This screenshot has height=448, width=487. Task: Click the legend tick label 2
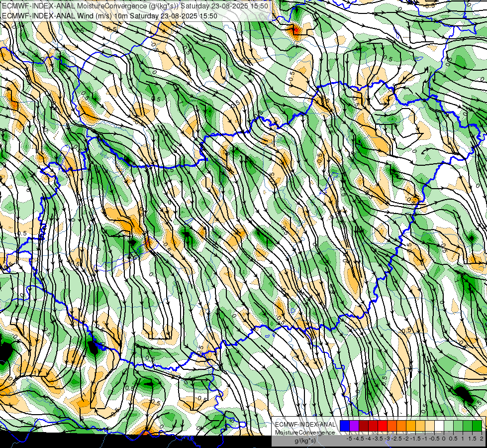tap(482, 439)
